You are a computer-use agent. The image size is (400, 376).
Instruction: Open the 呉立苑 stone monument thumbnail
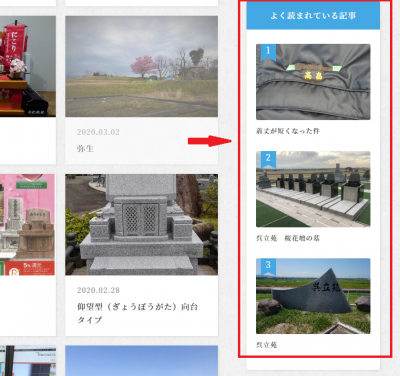(x=313, y=296)
